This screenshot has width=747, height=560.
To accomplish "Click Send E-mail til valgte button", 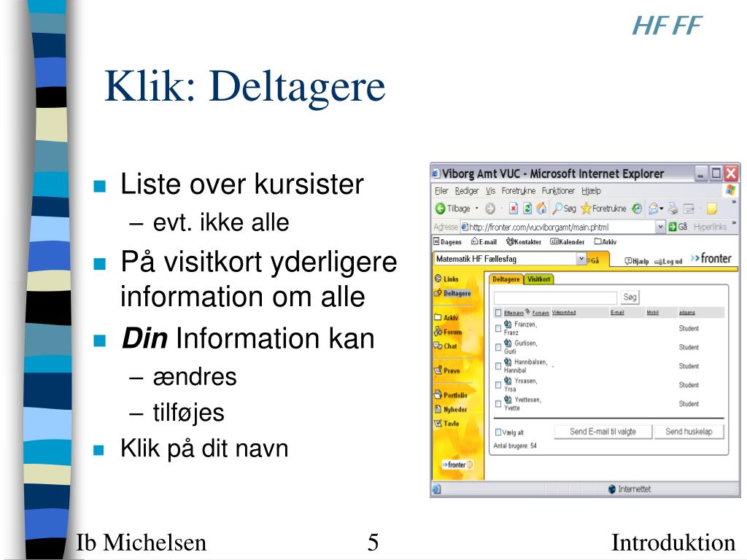I will pos(603,432).
